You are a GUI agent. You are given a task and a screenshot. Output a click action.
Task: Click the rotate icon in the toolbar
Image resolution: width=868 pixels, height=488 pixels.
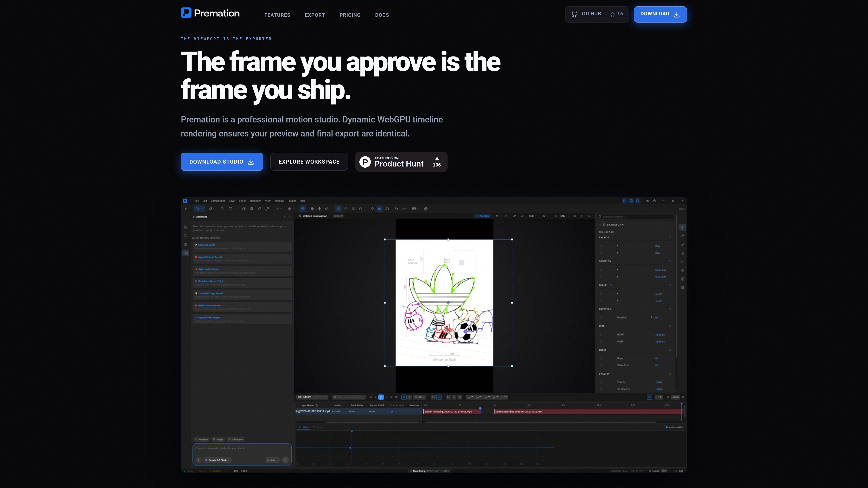point(361,209)
